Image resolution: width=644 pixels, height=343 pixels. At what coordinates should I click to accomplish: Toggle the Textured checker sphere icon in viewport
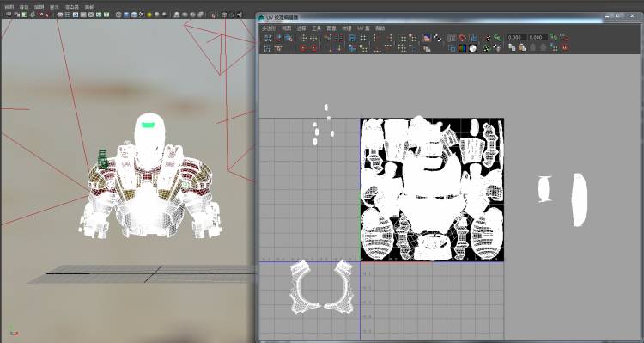tap(142, 15)
